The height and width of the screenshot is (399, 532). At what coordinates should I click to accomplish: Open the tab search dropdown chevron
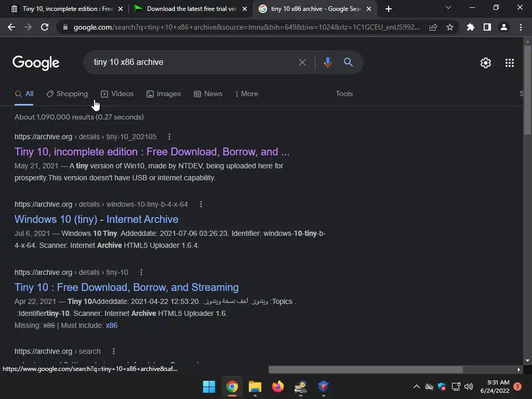coord(448,7)
